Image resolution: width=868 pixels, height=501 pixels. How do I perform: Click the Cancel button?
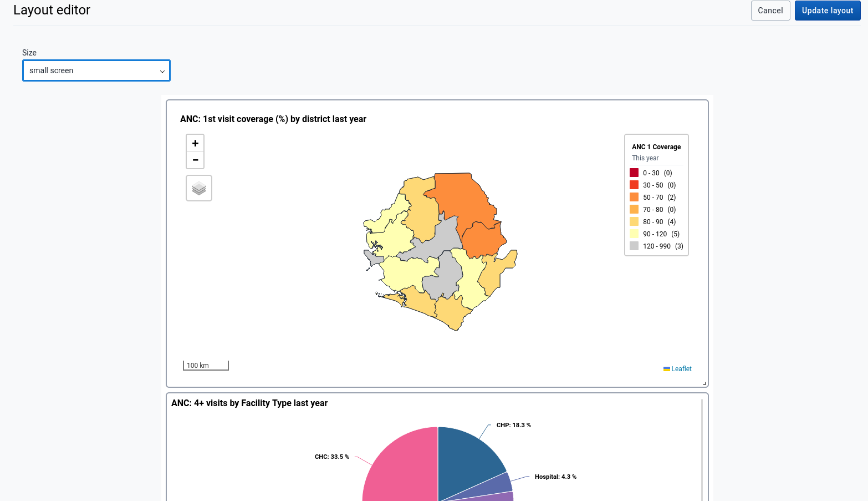tap(770, 11)
